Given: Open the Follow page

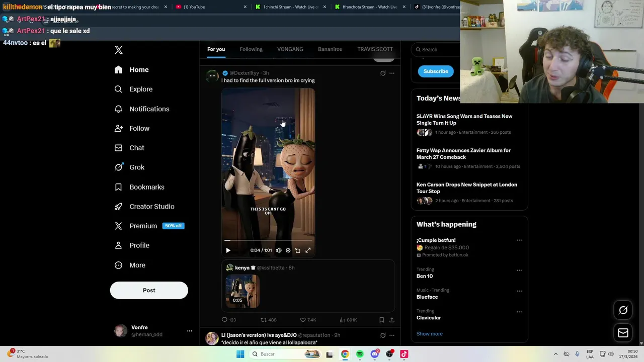Looking at the screenshot, I should point(132,128).
